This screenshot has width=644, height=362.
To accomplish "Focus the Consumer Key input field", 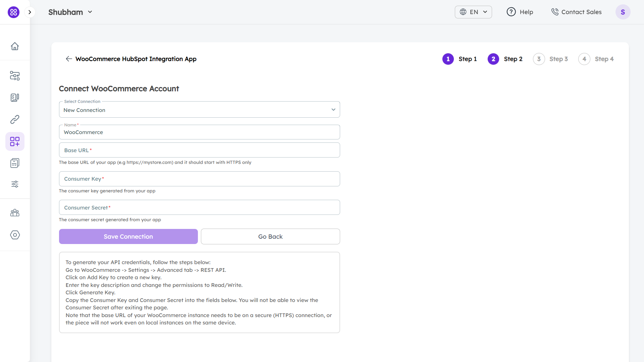I will tap(199, 179).
